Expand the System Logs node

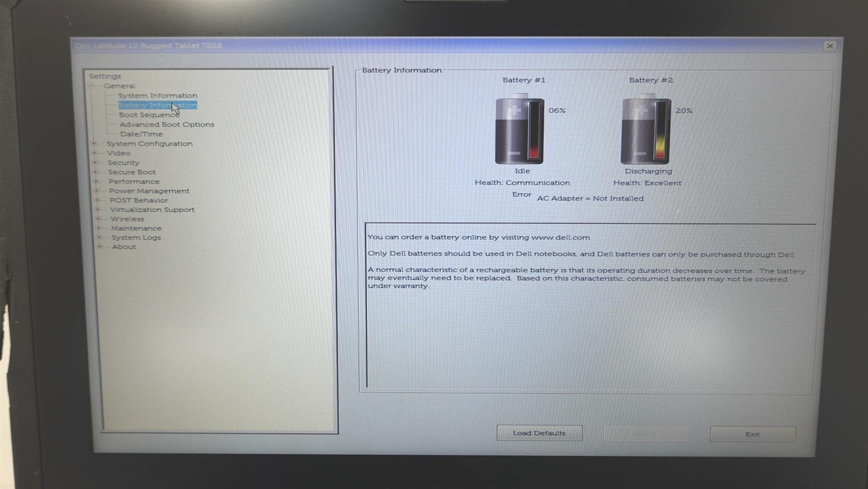(99, 237)
